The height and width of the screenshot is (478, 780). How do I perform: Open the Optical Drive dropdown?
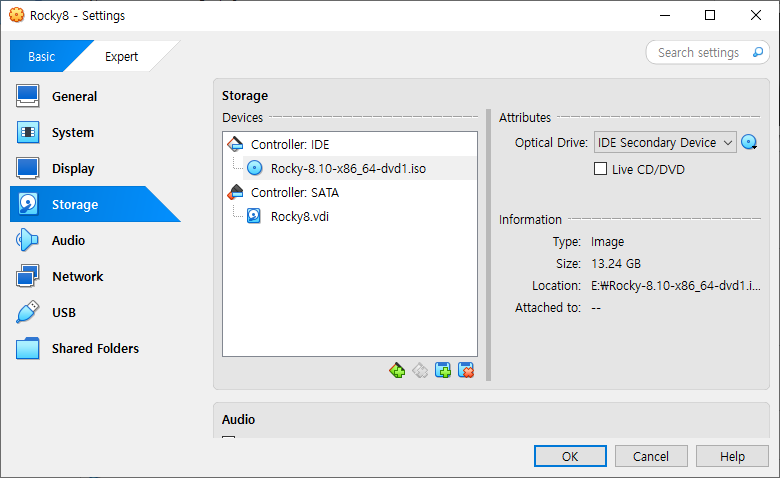pos(665,143)
